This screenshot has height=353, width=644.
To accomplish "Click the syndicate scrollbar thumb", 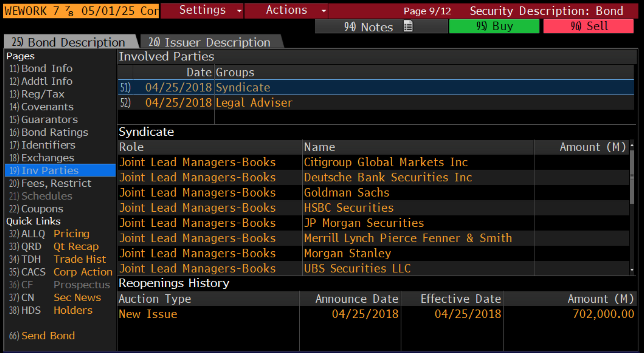I will pyautogui.click(x=632, y=177).
